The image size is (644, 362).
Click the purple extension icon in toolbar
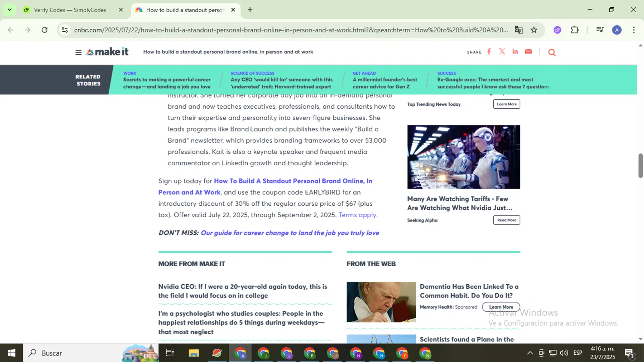point(557,30)
